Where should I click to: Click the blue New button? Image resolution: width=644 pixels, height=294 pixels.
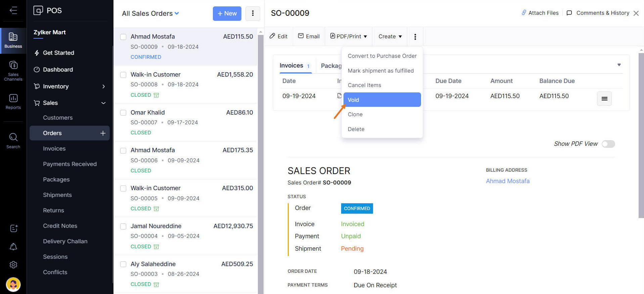coord(227,13)
